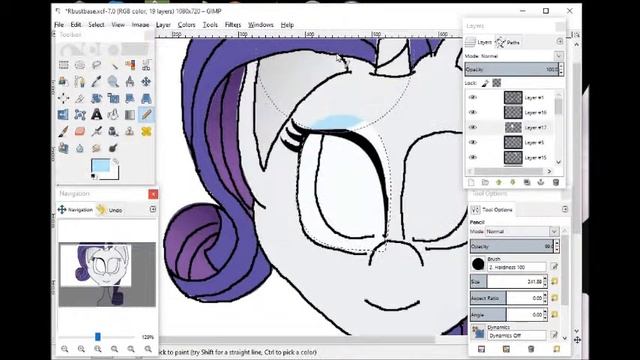Lower the selected layer with down arrow

click(513, 182)
